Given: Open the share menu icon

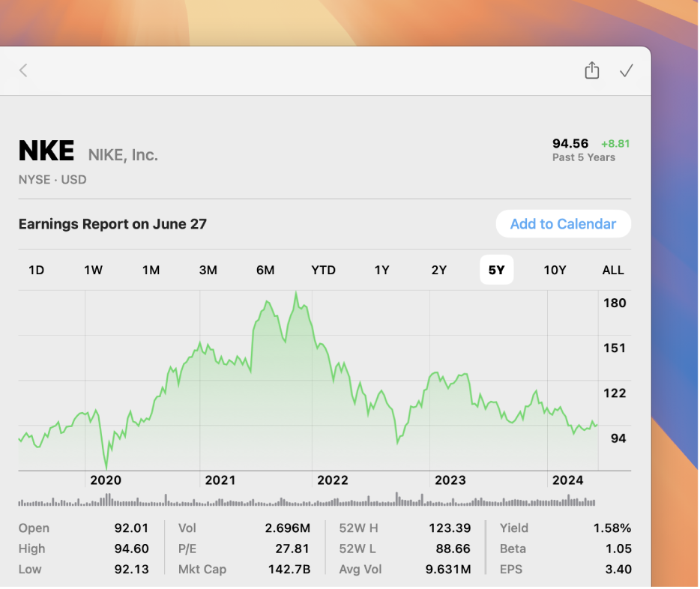Looking at the screenshot, I should [x=592, y=70].
